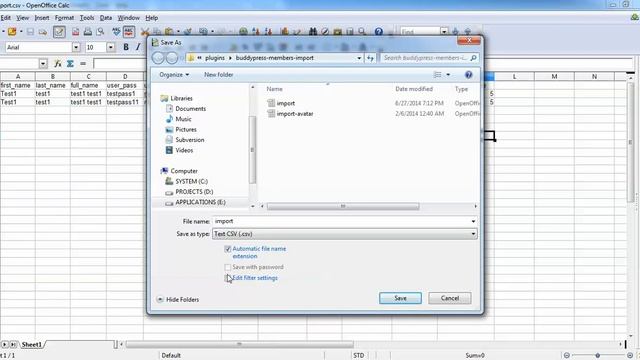The width and height of the screenshot is (640, 360).
Task: Open the Format menu
Action: click(64, 18)
